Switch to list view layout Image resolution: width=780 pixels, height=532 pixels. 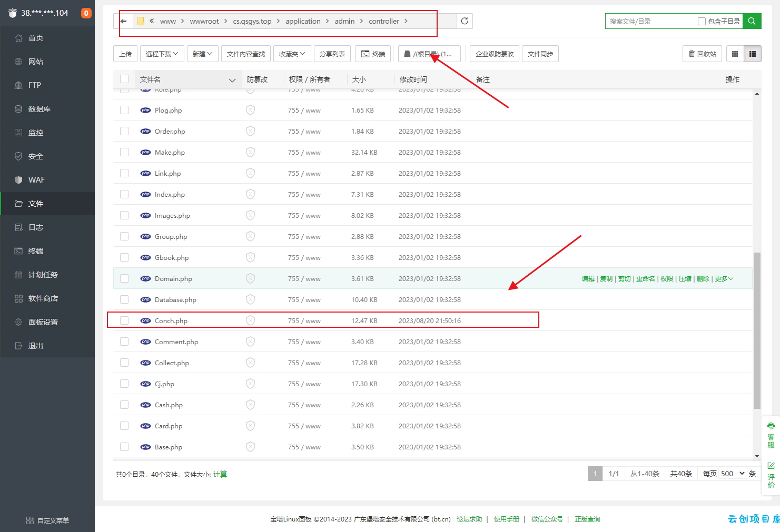753,54
